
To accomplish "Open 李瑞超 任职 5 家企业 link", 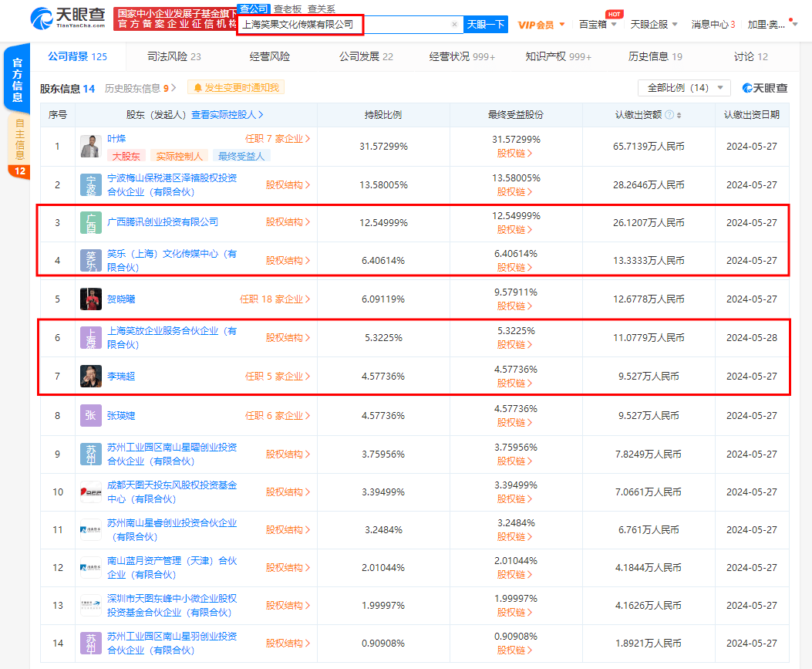I will click(278, 377).
